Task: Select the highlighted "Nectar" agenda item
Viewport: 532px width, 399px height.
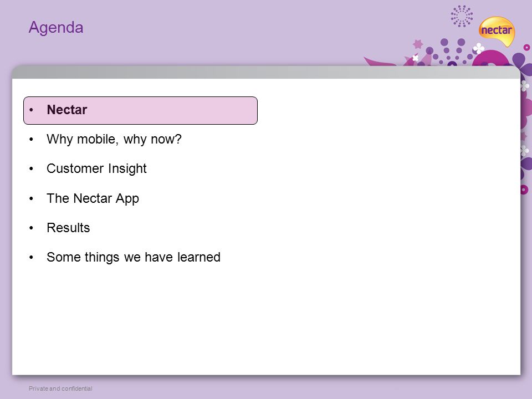Action: tap(140, 110)
